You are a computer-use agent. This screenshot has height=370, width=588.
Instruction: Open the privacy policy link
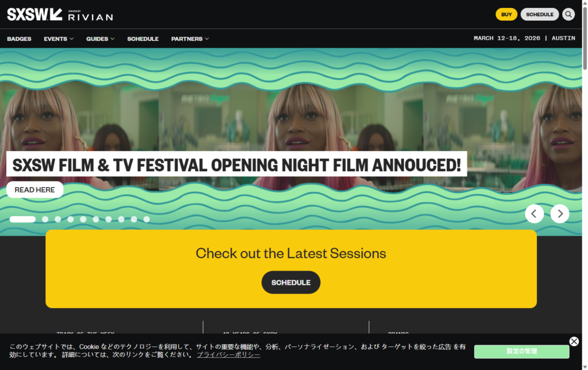229,354
